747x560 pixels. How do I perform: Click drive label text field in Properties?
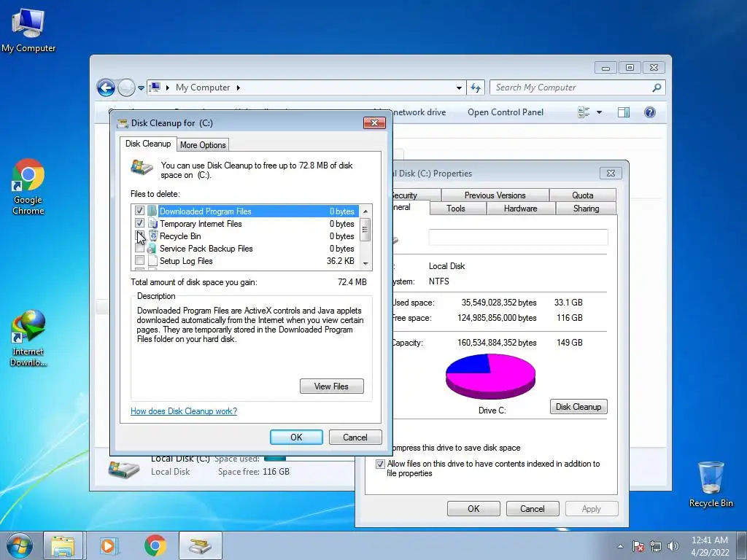[519, 237]
